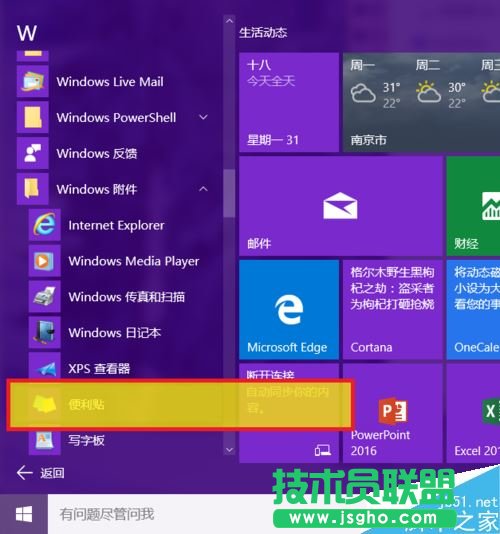500x534 pixels.
Task: Launch Internet Explorer icon
Action: coord(45,225)
